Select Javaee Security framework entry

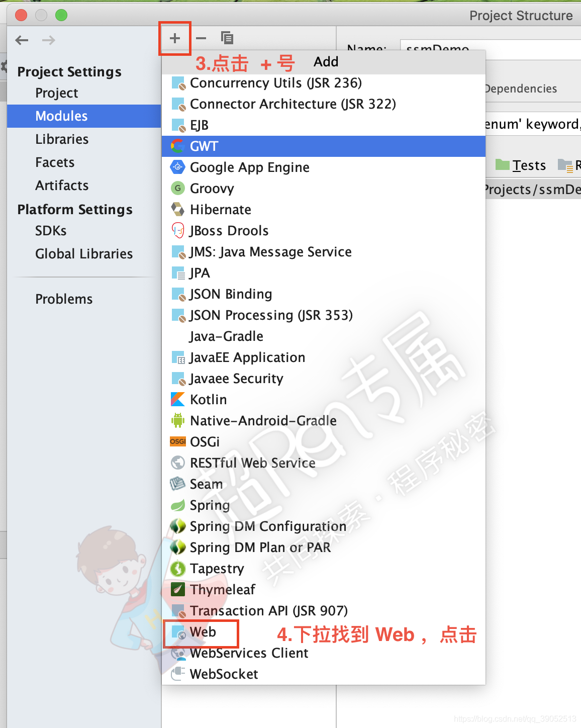pyautogui.click(x=324, y=379)
